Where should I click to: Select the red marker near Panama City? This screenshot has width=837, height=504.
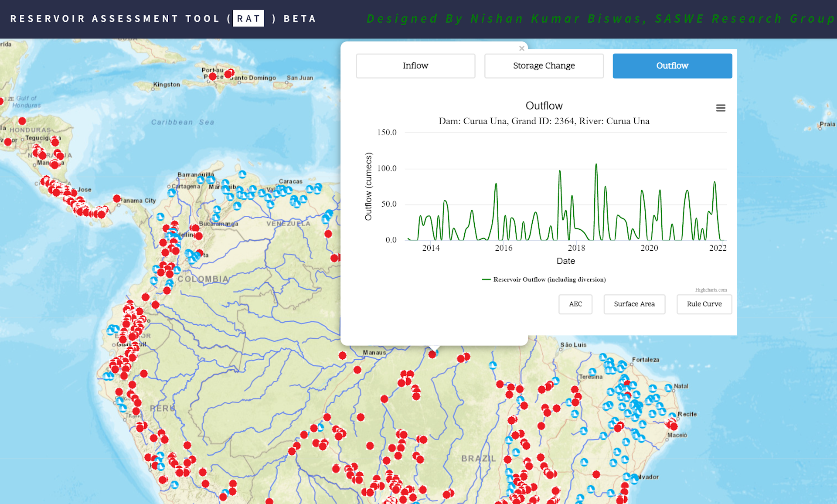pyautogui.click(x=117, y=199)
